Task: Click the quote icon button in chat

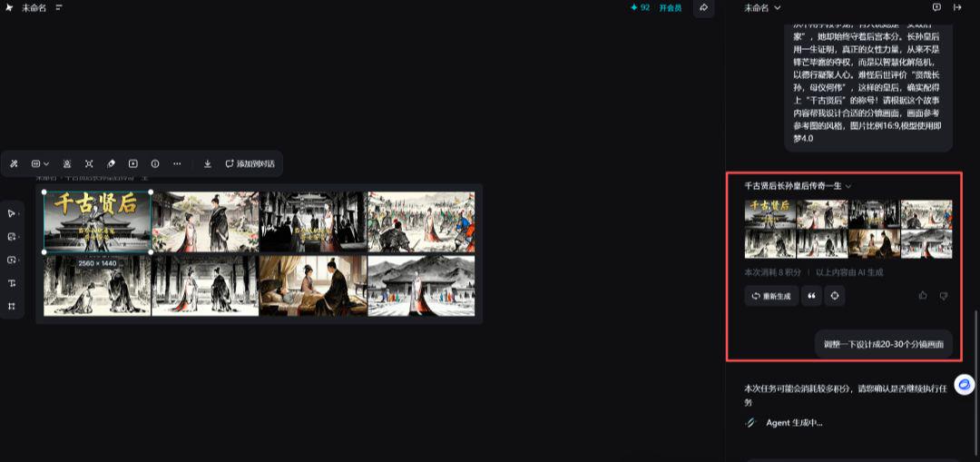Action: [811, 296]
